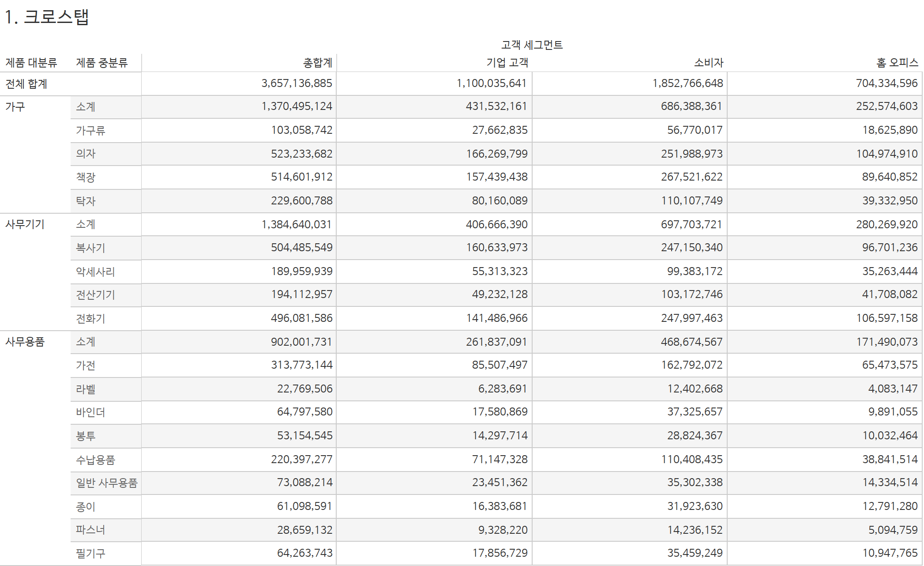Click the '가전' row label
The height and width of the screenshot is (566, 924).
86,366
